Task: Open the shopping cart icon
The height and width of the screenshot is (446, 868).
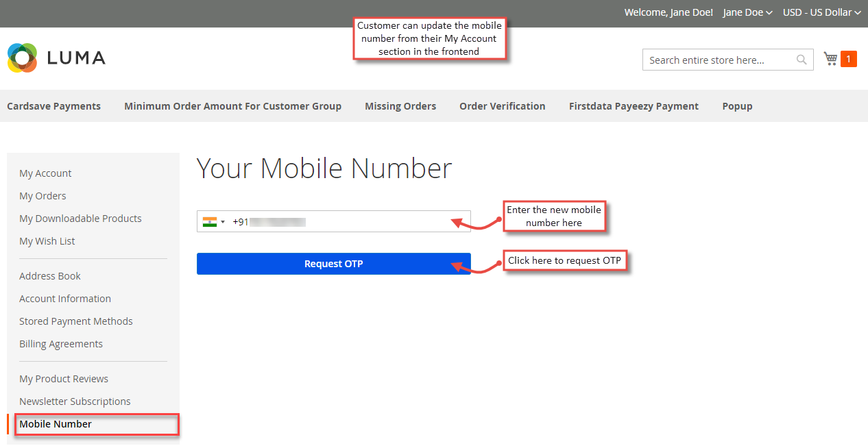Action: click(830, 58)
